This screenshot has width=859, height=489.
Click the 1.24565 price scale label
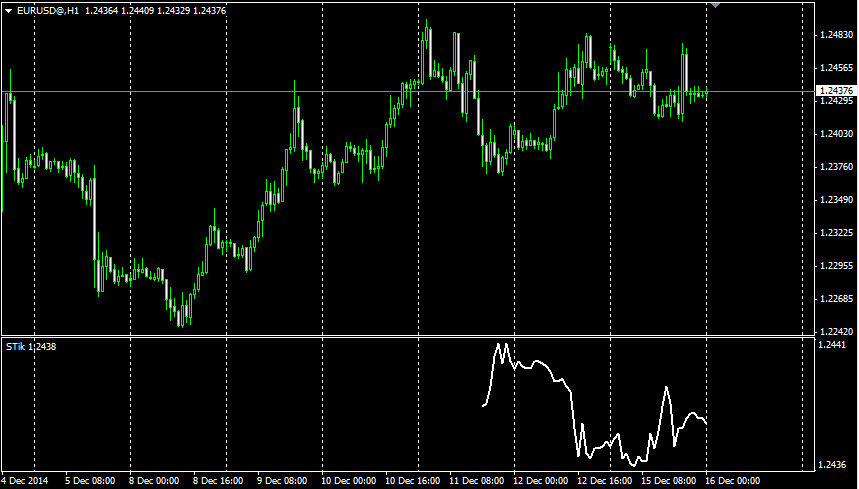[x=837, y=68]
